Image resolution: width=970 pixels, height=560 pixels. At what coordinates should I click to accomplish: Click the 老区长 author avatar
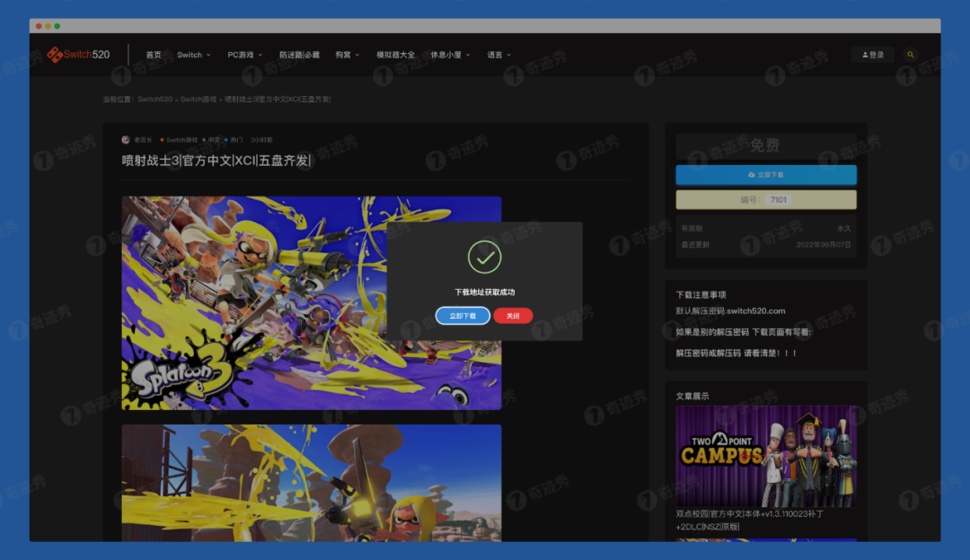click(126, 140)
